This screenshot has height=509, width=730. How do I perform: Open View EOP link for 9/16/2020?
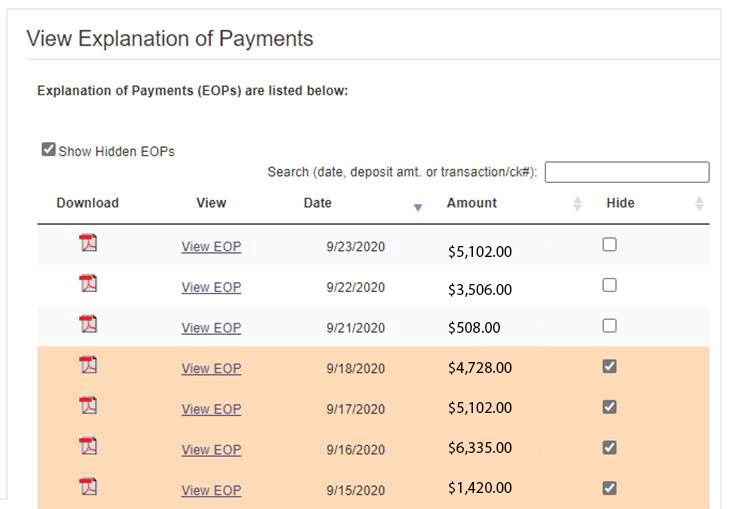click(211, 450)
